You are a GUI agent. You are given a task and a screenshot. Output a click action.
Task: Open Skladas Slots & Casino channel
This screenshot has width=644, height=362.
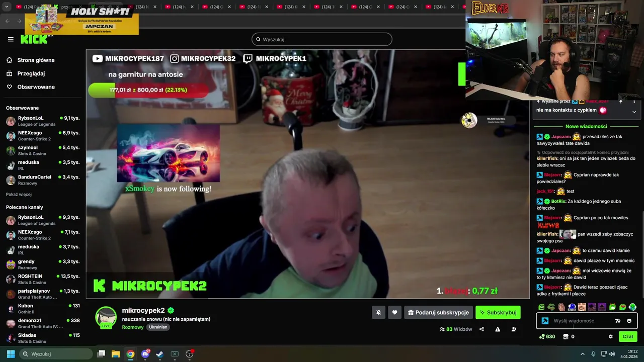tap(43, 338)
